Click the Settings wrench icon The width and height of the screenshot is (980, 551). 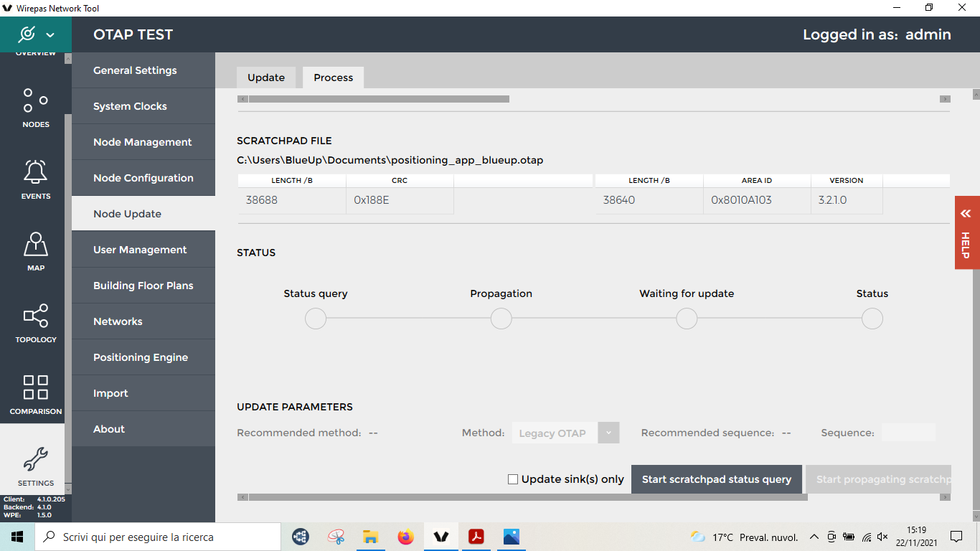(35, 459)
